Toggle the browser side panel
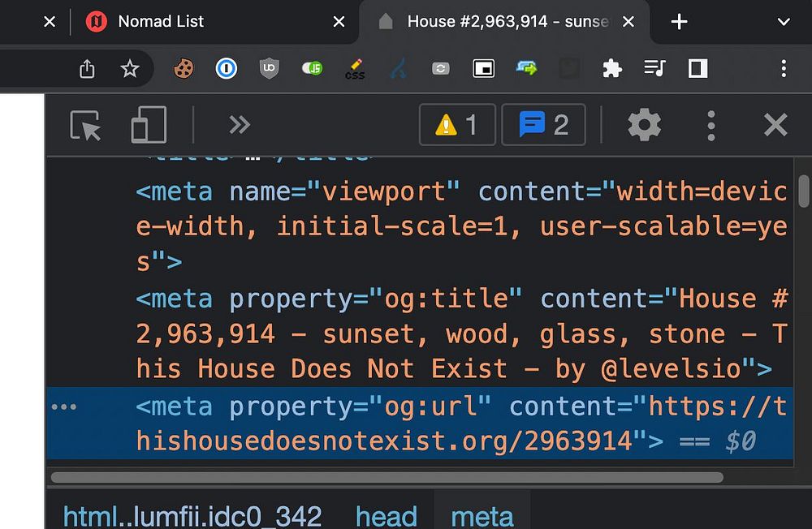This screenshot has height=529, width=812. click(x=698, y=68)
